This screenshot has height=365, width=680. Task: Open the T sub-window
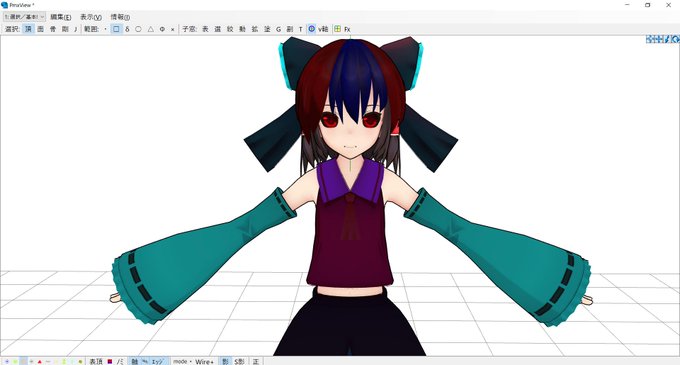[300, 29]
